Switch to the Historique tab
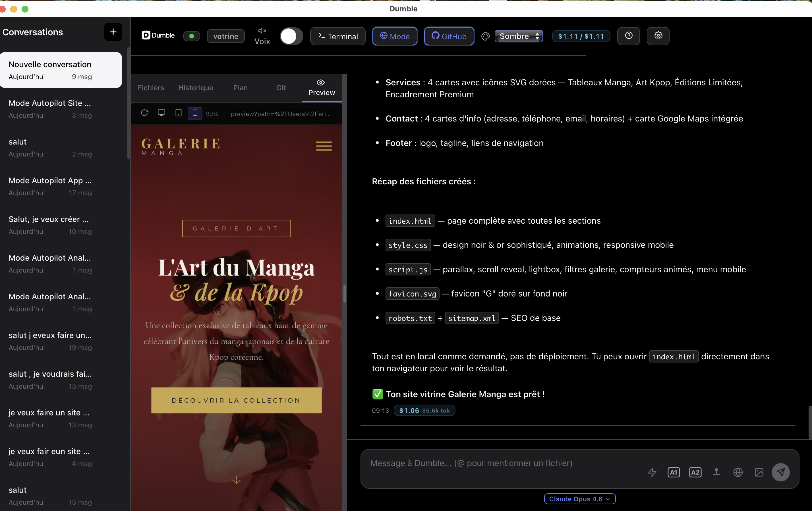812x511 pixels. [196, 88]
